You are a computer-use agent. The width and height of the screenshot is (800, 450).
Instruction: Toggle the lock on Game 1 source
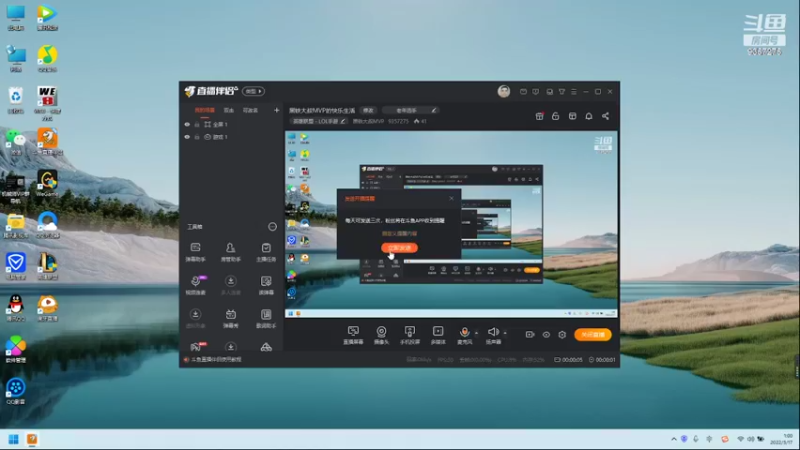point(197,137)
